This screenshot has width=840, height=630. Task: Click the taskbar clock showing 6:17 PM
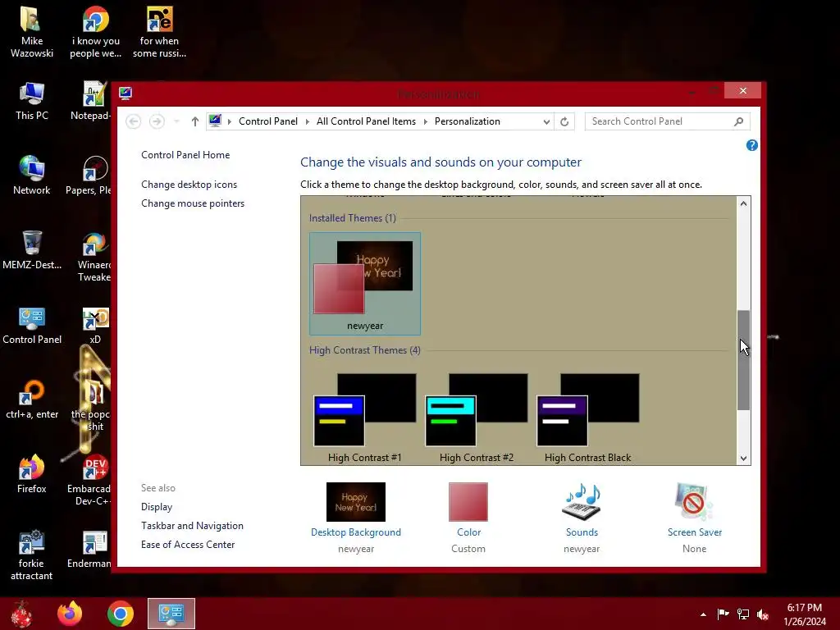tap(804, 614)
